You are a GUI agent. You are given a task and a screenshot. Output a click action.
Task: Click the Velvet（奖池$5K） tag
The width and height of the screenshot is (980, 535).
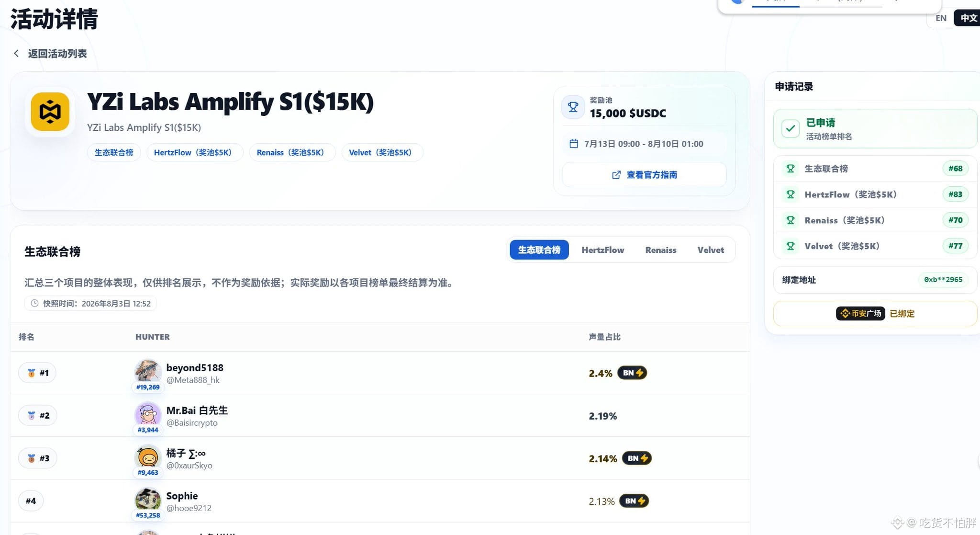[382, 152]
